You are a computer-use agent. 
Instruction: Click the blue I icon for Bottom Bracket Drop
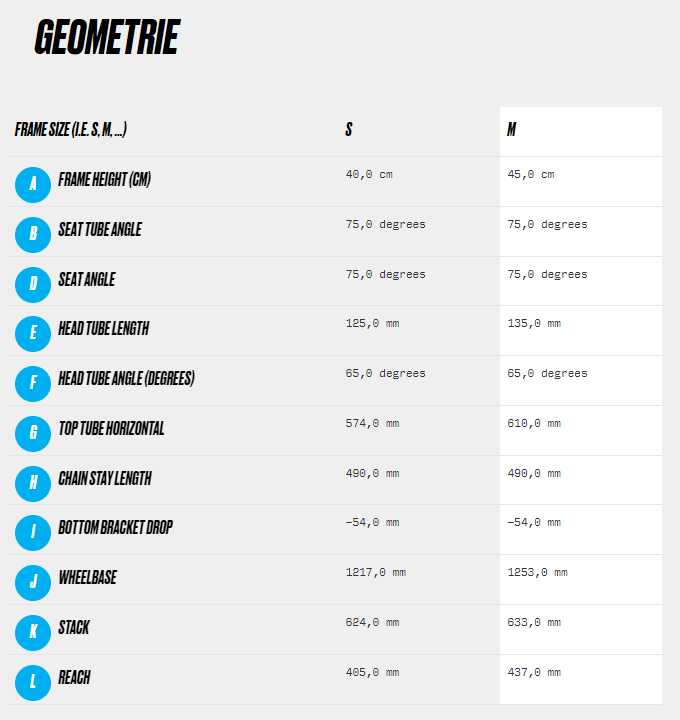(x=33, y=533)
